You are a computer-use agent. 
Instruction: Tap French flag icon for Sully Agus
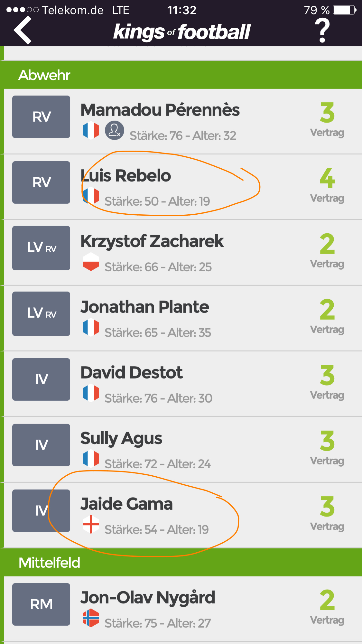[x=91, y=458]
